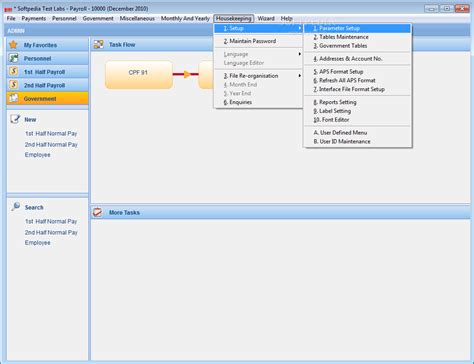Maximize the Payroll window
474x364 pixels.
[447, 9]
